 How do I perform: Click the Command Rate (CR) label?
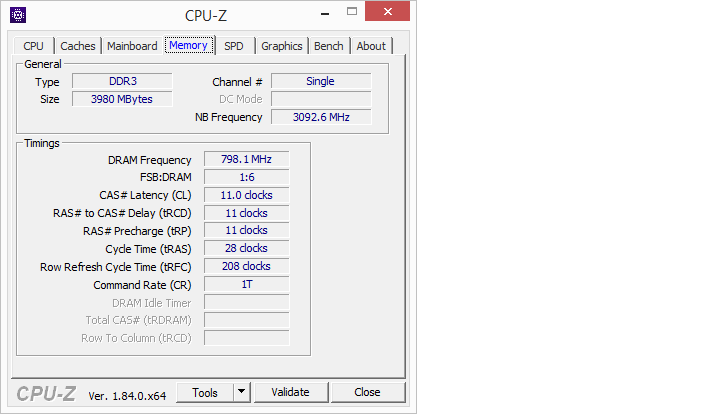pos(142,285)
